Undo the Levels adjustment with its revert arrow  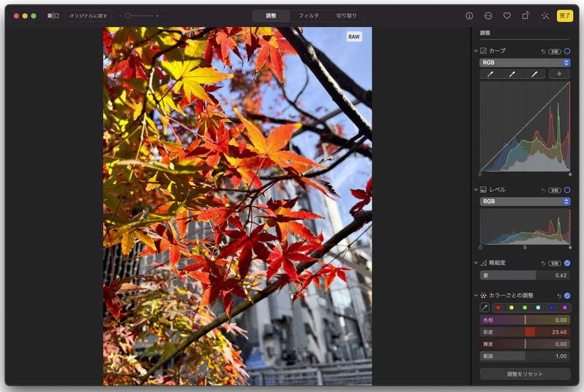(x=543, y=191)
